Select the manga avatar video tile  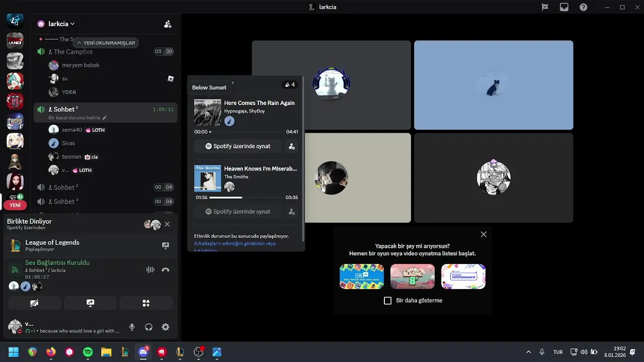click(494, 177)
